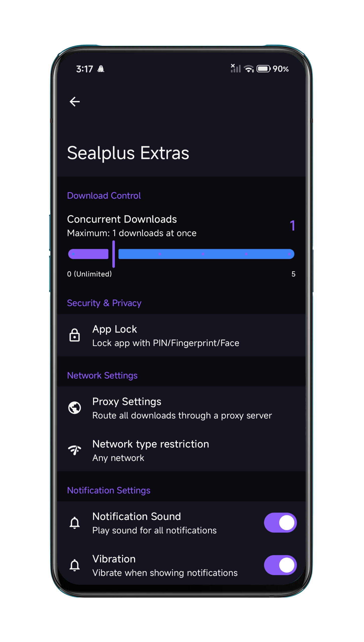This screenshot has width=364, height=642.
Task: Click the globe icon for Proxy Settings
Action: tap(75, 408)
